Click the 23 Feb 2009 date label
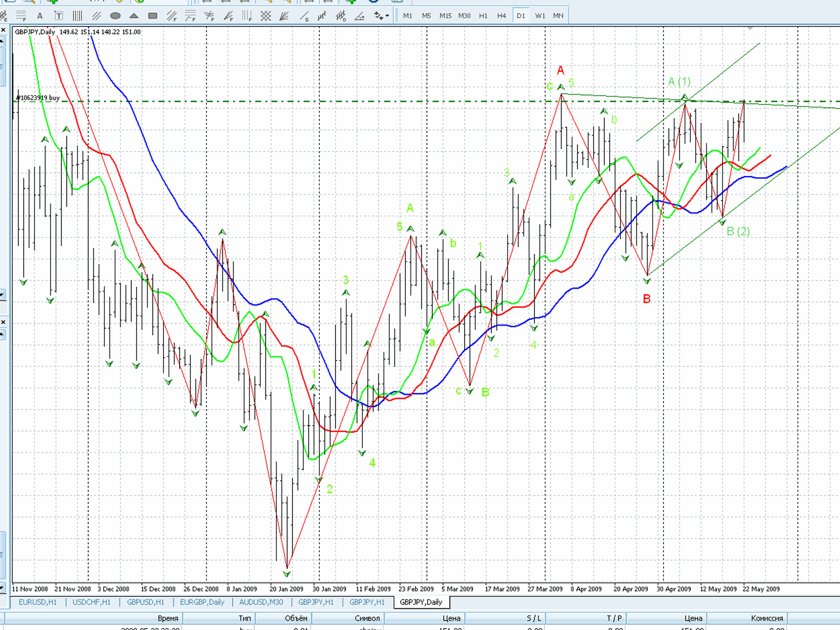 click(416, 589)
